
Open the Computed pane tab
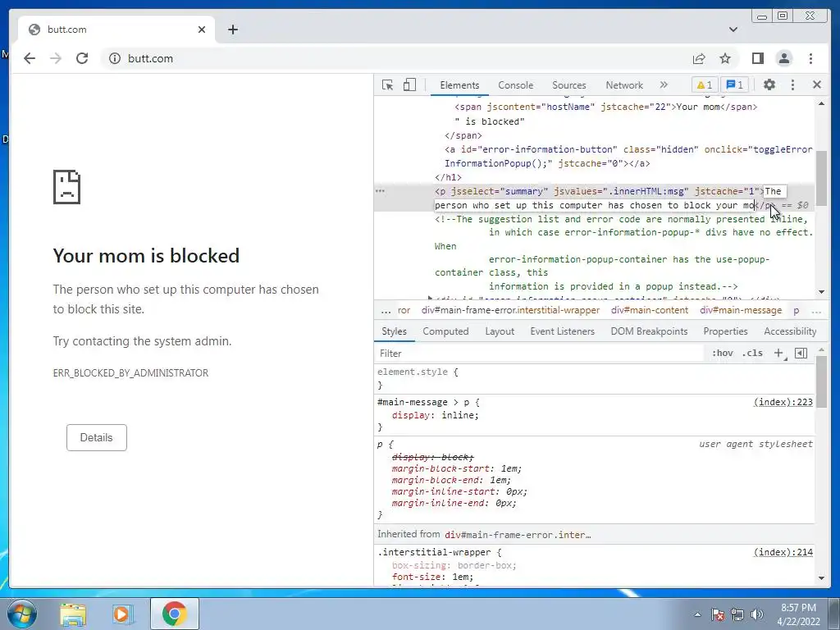pos(445,331)
